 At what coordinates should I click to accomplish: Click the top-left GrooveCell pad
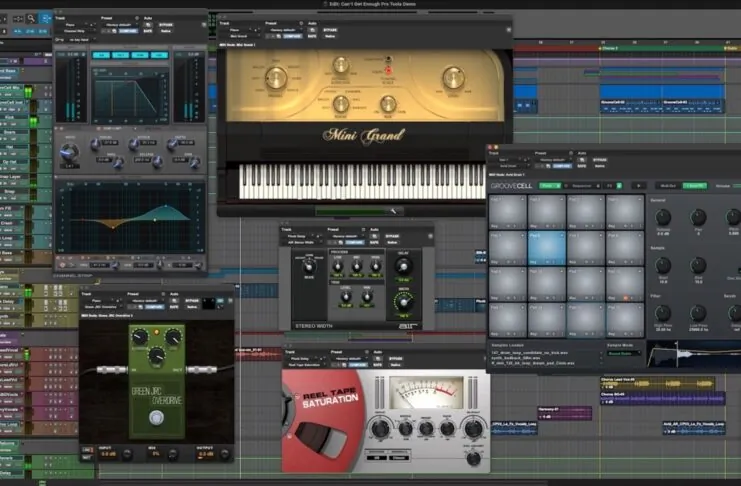point(508,212)
